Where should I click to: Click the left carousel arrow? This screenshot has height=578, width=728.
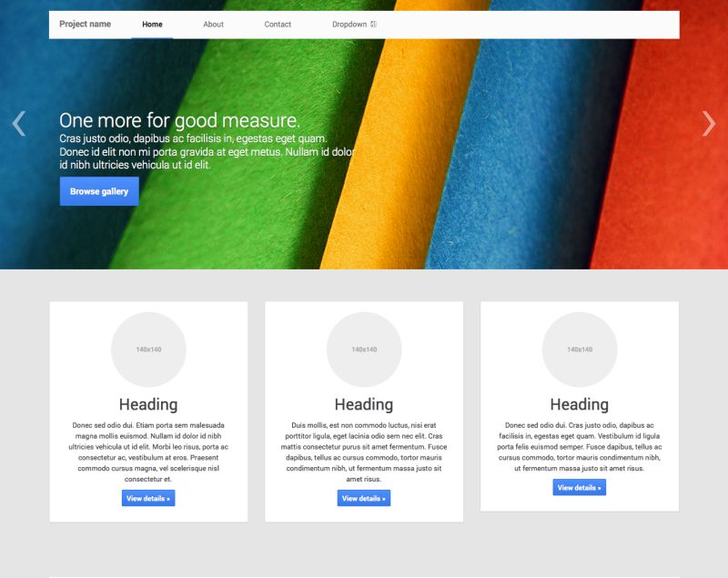tap(18, 123)
